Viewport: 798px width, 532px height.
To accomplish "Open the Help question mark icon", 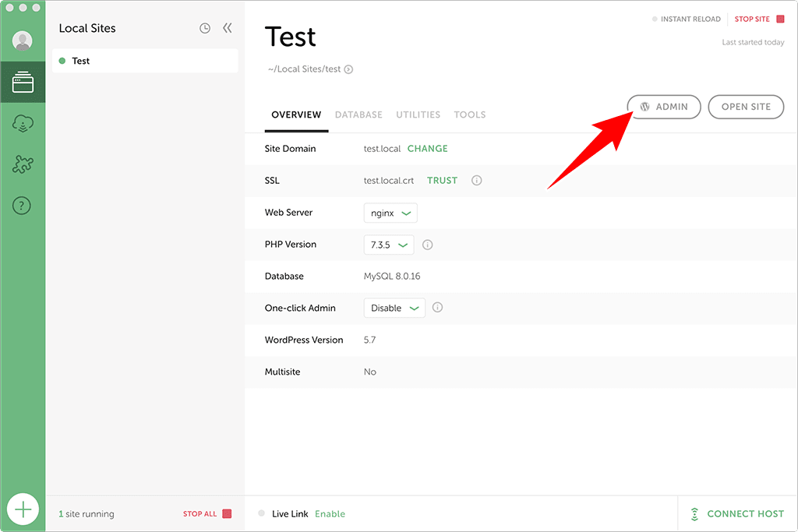I will click(21, 206).
